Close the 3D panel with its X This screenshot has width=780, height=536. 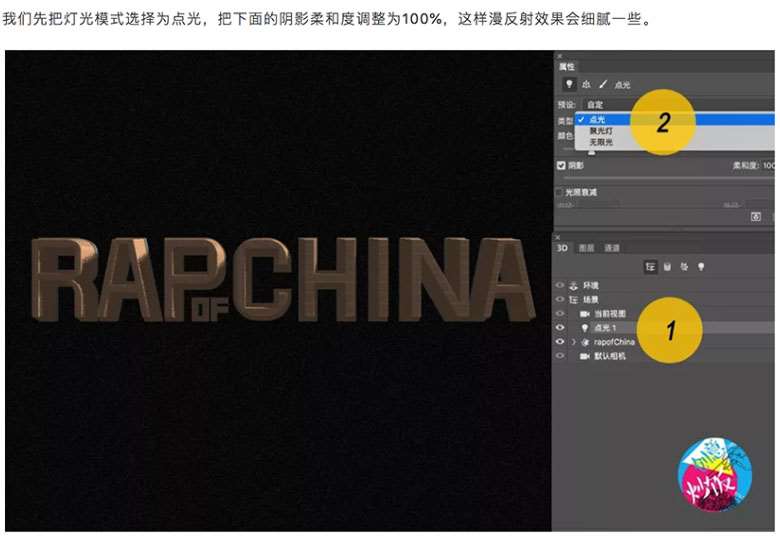click(x=558, y=237)
